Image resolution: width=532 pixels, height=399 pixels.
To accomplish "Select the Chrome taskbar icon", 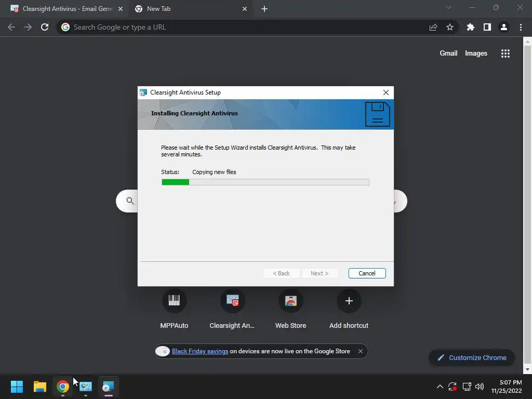I will 63,387.
